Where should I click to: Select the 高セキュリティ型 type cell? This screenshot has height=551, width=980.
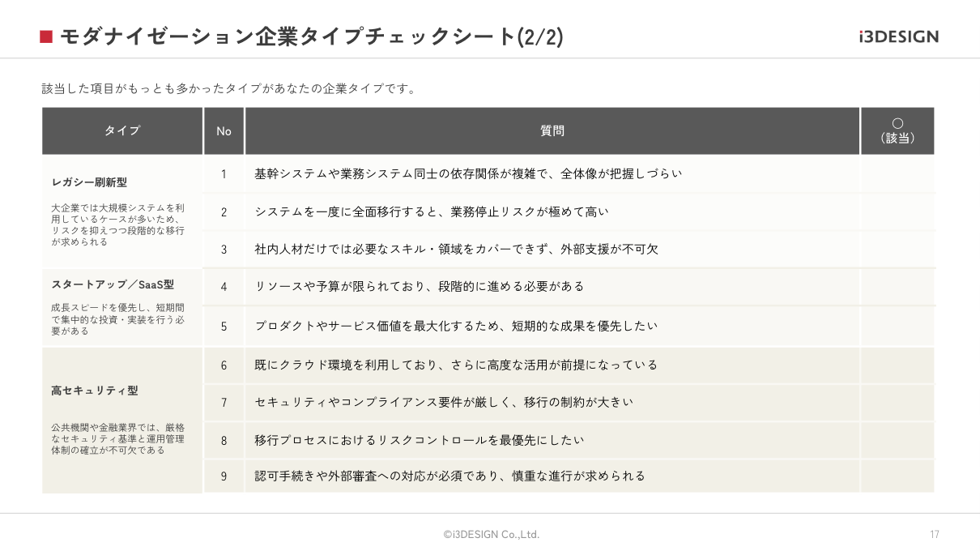coord(122,421)
